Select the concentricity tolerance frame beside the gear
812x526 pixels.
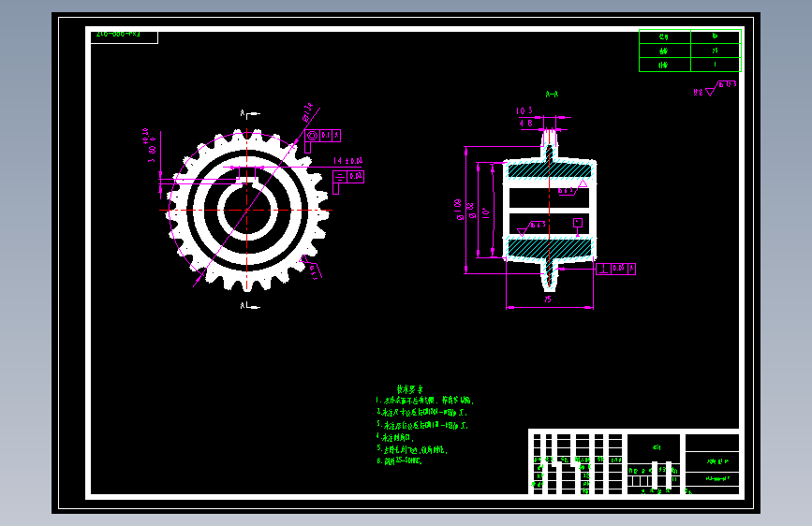pyautogui.click(x=322, y=136)
